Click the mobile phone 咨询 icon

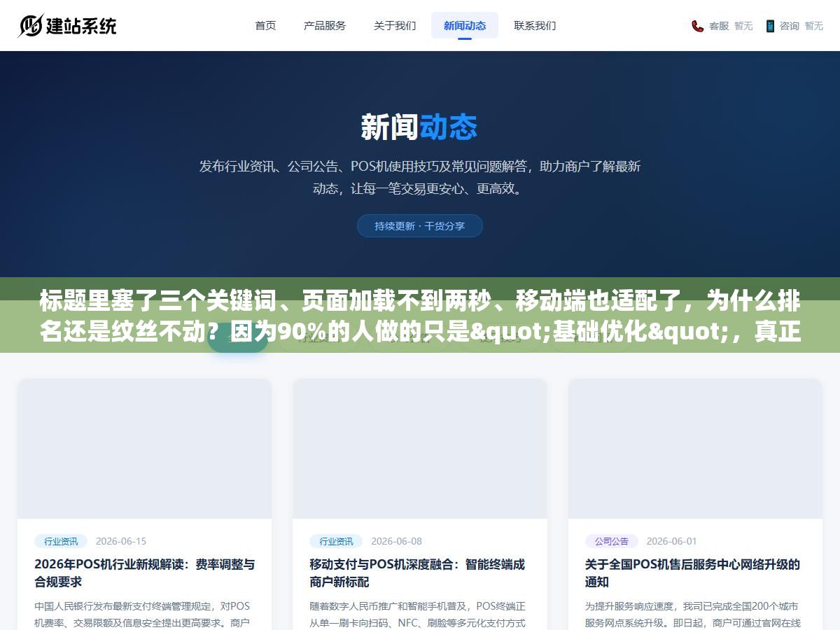[770, 26]
